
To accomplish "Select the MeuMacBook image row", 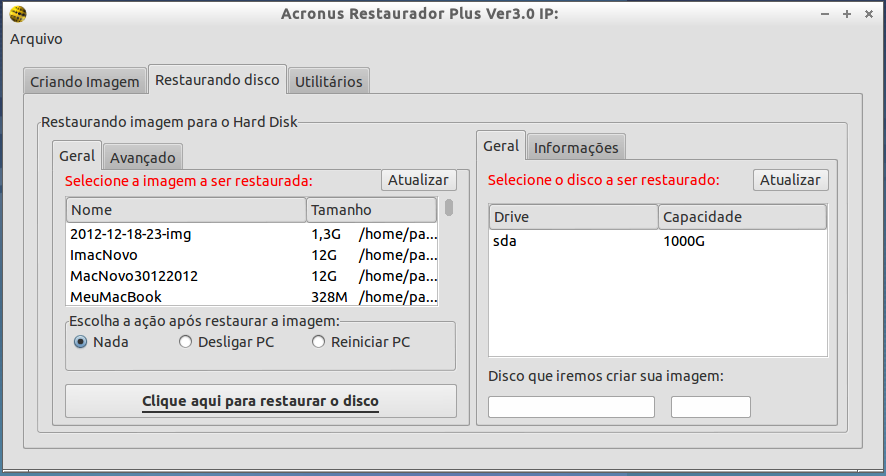I will tap(252, 297).
